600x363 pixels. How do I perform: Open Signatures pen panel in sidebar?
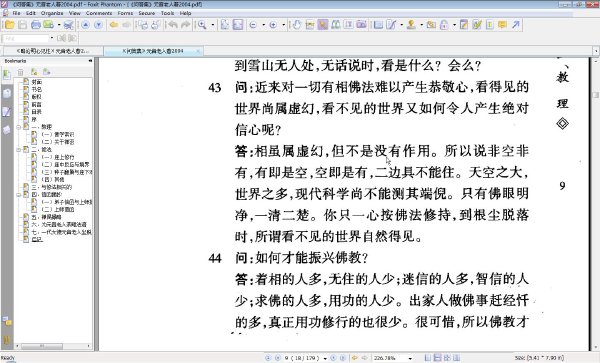pyautogui.click(x=7, y=111)
